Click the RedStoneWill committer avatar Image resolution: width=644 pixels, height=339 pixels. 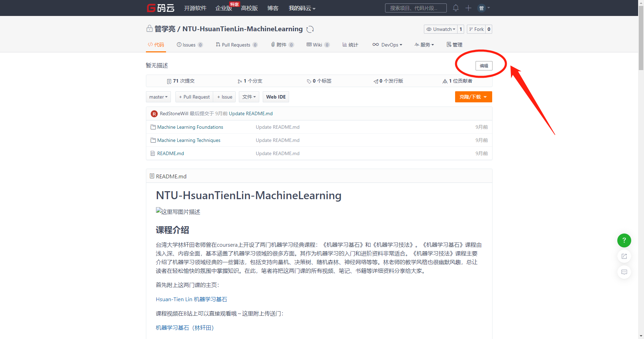[154, 114]
